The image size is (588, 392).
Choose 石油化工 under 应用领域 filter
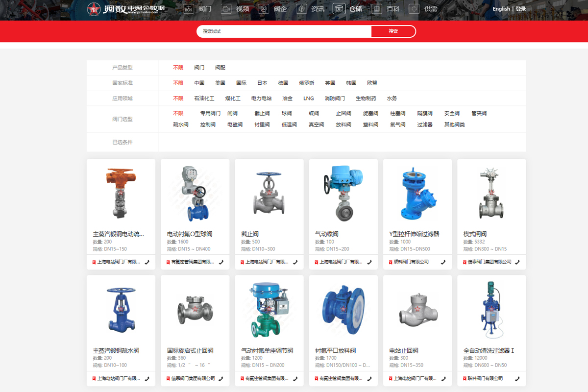pyautogui.click(x=204, y=98)
